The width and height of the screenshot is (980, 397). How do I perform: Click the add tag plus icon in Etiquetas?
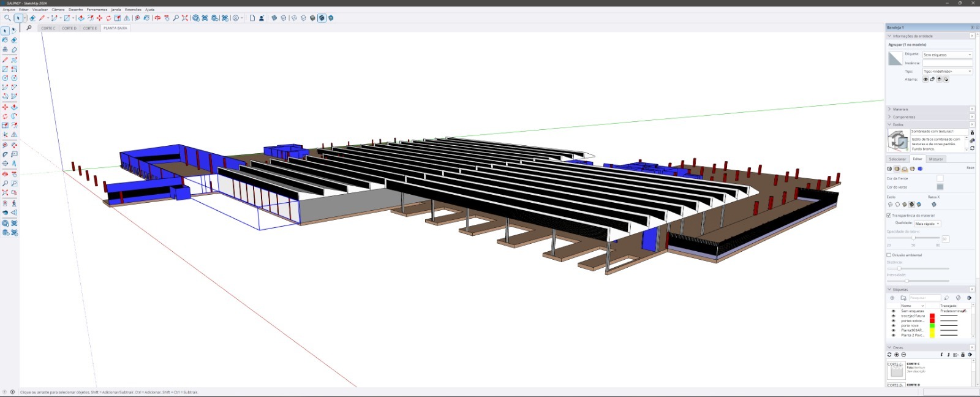coord(892,298)
